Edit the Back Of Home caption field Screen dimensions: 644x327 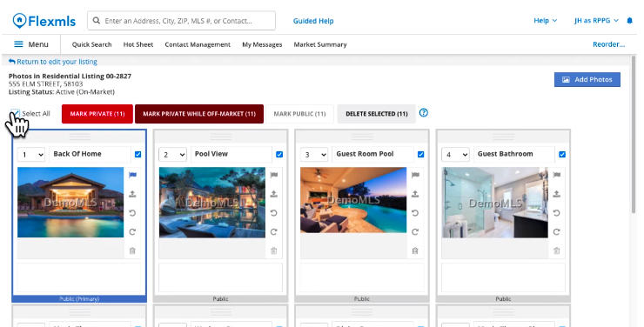coord(90,154)
